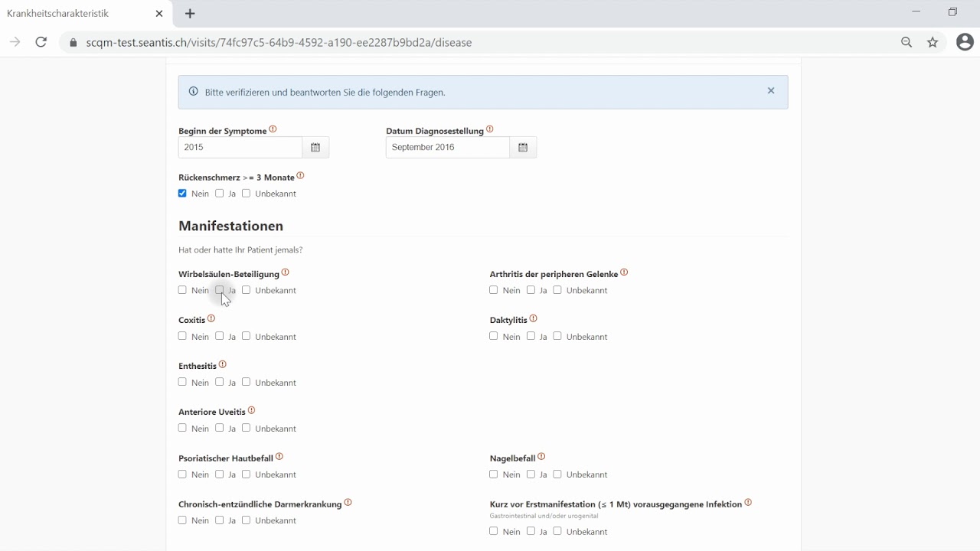Uncheck Nein for Rückenschmerz >= 3 Monate
The height and width of the screenshot is (551, 980).
click(x=182, y=193)
